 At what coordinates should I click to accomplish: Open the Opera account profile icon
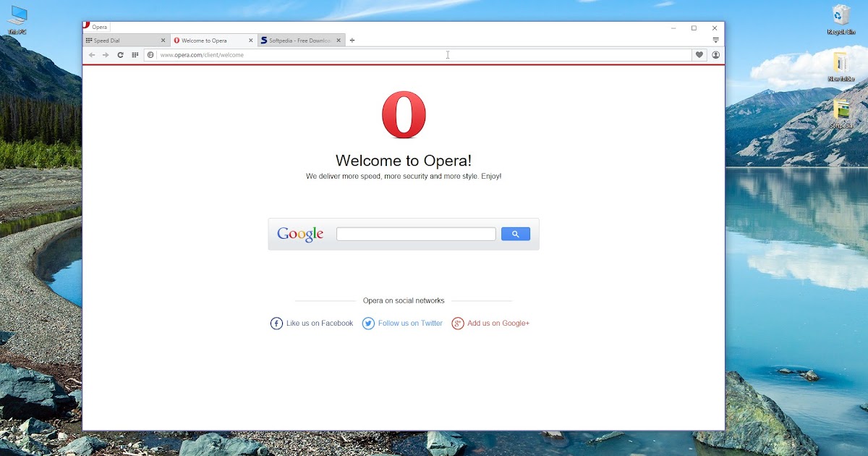click(715, 55)
